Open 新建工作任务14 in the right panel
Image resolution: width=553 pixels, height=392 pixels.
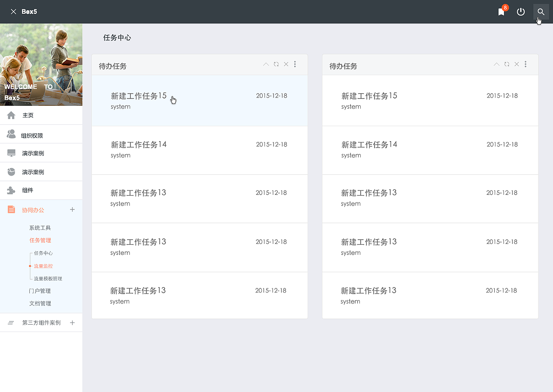tap(369, 145)
